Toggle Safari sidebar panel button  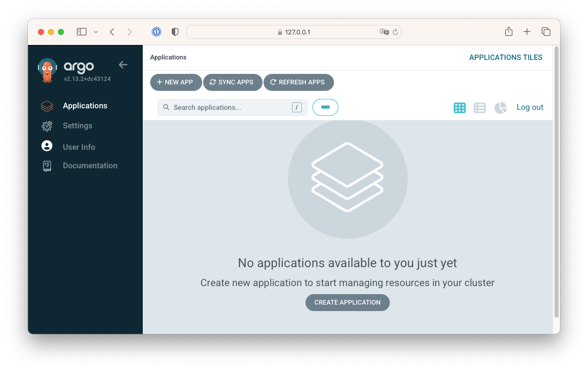81,32
